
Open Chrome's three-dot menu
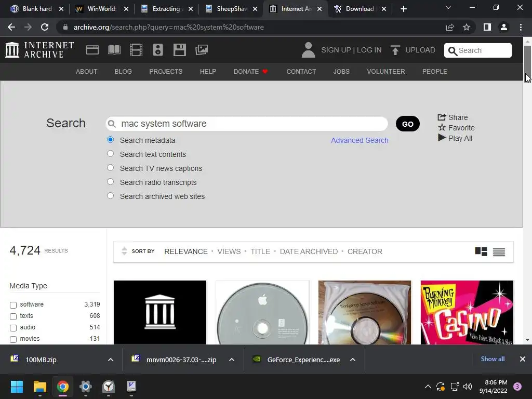[521, 27]
